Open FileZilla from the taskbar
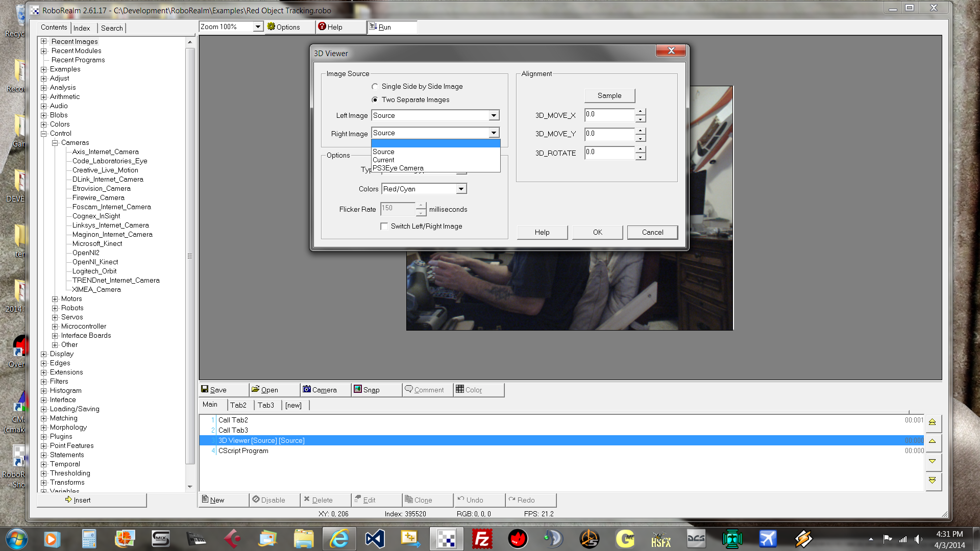 pyautogui.click(x=482, y=539)
